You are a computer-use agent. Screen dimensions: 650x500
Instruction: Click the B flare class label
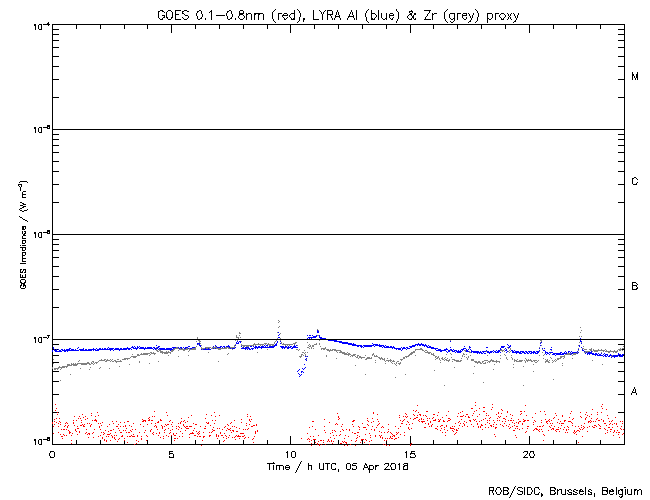(635, 287)
